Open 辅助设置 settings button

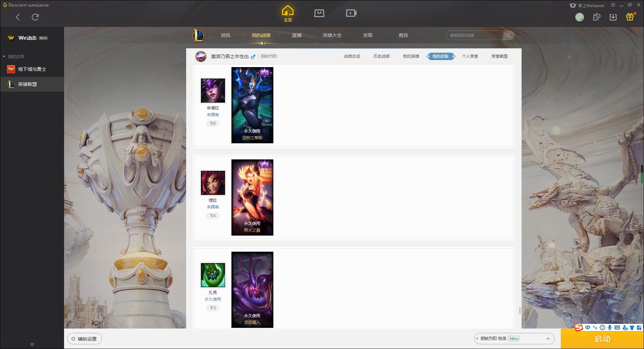[x=85, y=339]
